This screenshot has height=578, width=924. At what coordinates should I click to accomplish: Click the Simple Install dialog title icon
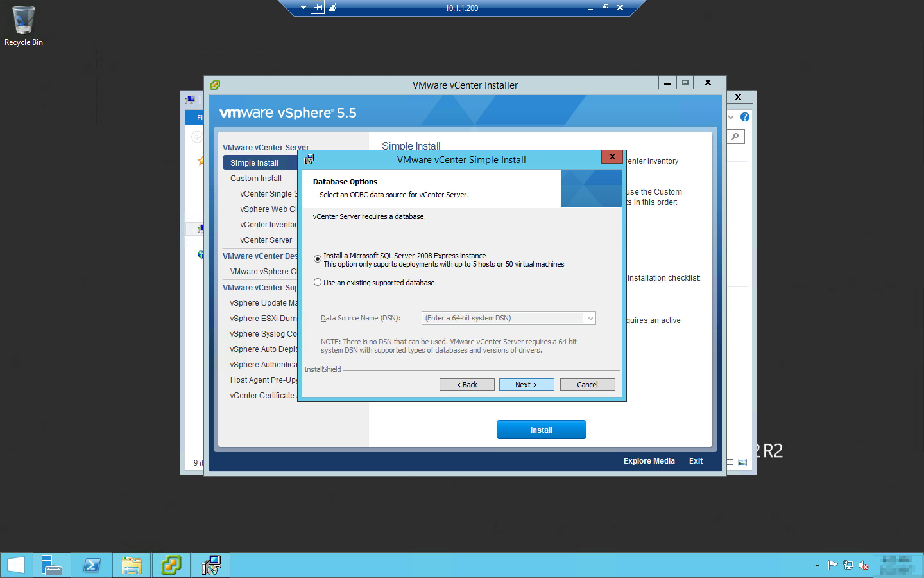click(309, 159)
